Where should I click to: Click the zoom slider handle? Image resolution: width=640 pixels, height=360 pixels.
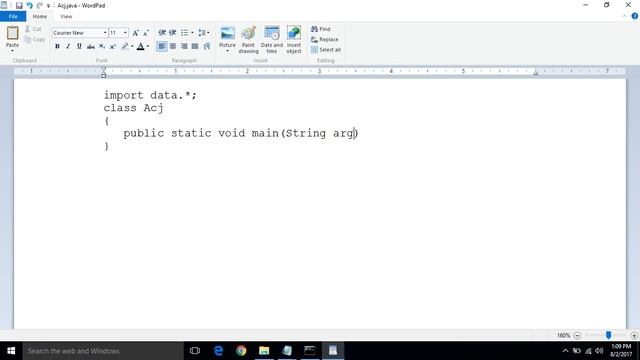pos(608,335)
